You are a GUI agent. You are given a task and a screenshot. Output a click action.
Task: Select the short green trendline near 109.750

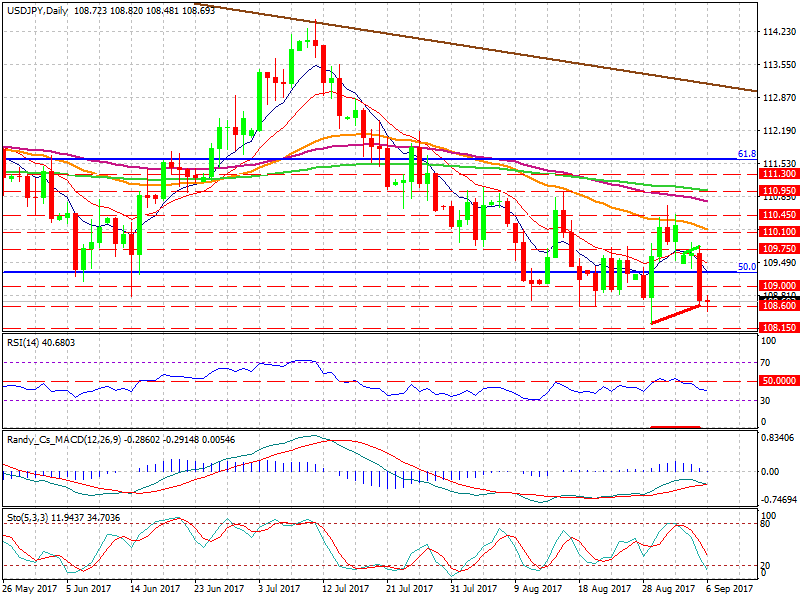[x=692, y=250]
